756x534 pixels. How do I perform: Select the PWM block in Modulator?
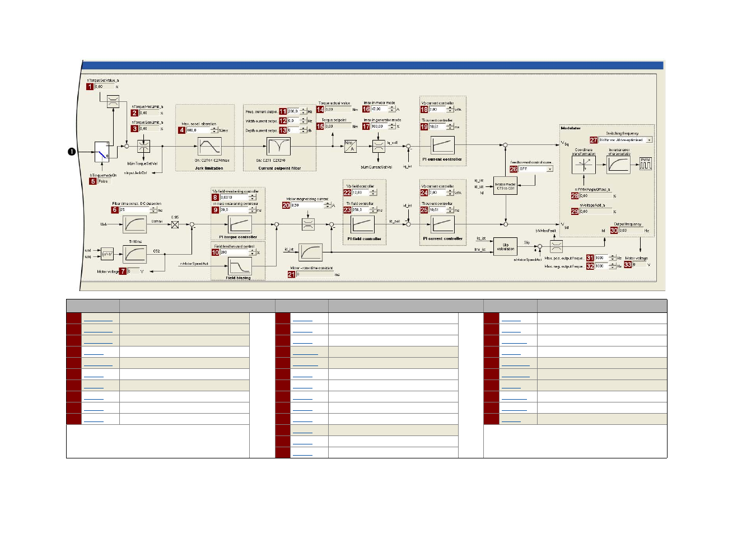point(646,163)
